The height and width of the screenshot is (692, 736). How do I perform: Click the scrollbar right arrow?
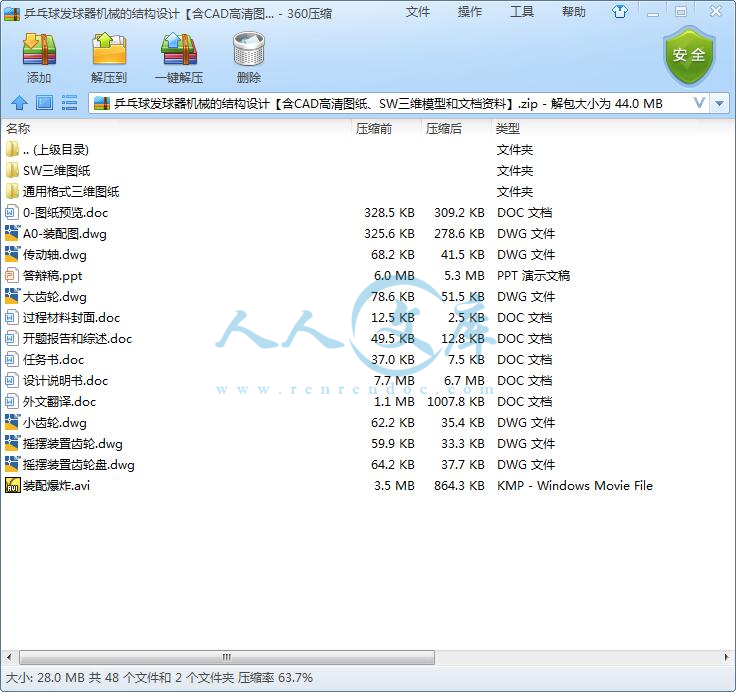tap(727, 657)
